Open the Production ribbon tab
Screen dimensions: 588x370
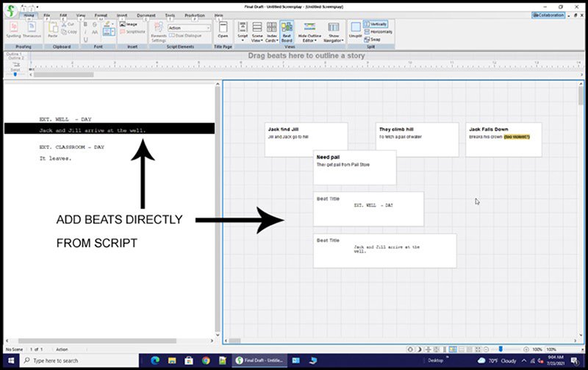195,15
